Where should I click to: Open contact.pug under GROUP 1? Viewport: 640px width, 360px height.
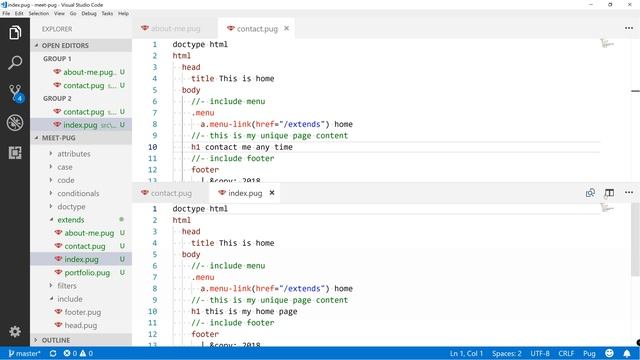[81, 85]
